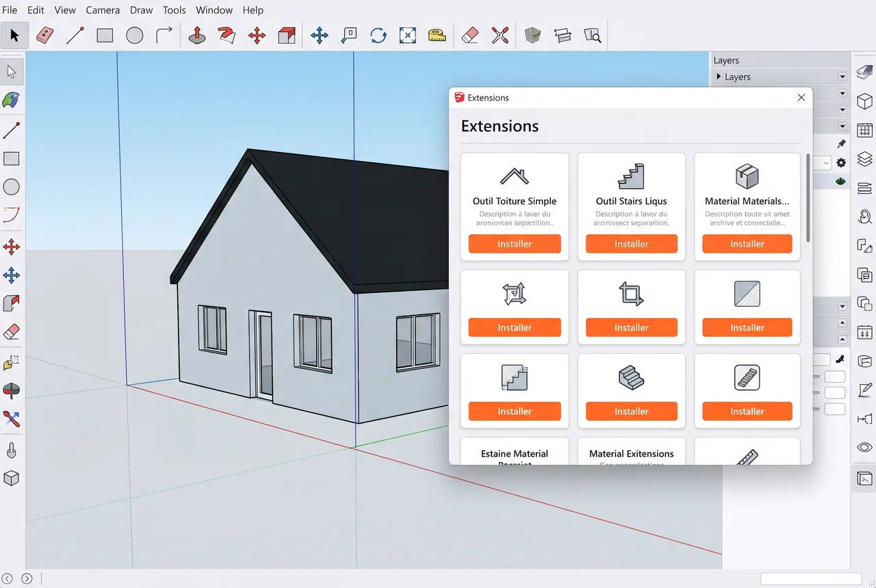Viewport: 876px width, 588px height.
Task: Toggle the green eye layer visibility icon
Action: point(840,182)
